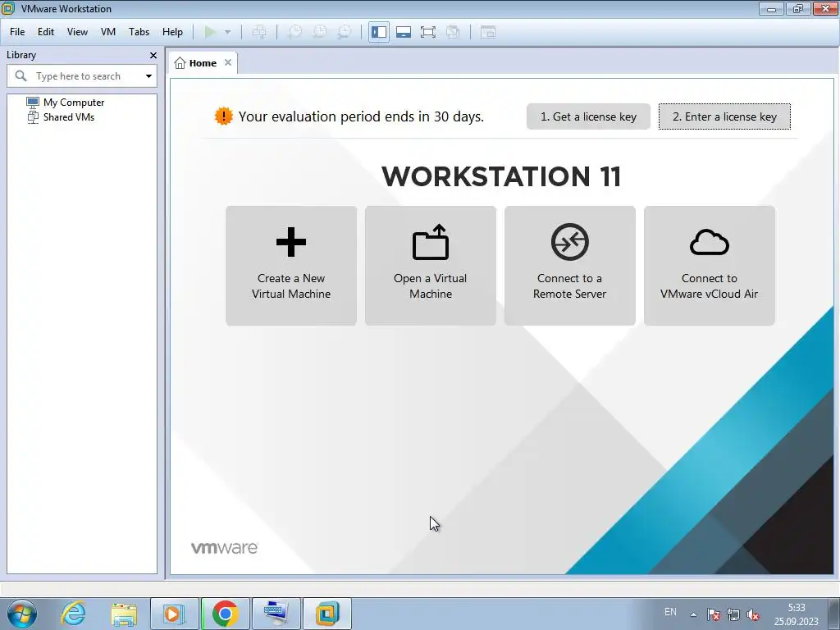
Task: Open the View menu
Action: click(77, 32)
